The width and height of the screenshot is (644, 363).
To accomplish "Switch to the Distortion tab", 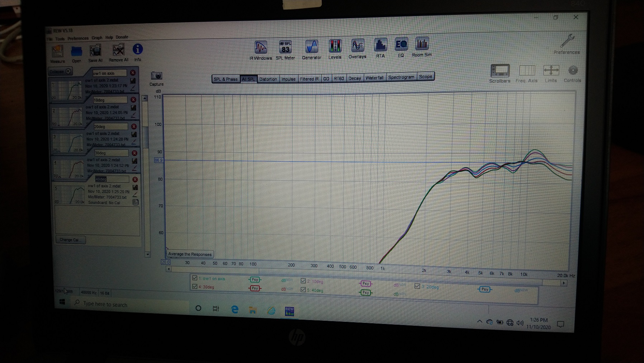I will pyautogui.click(x=268, y=79).
